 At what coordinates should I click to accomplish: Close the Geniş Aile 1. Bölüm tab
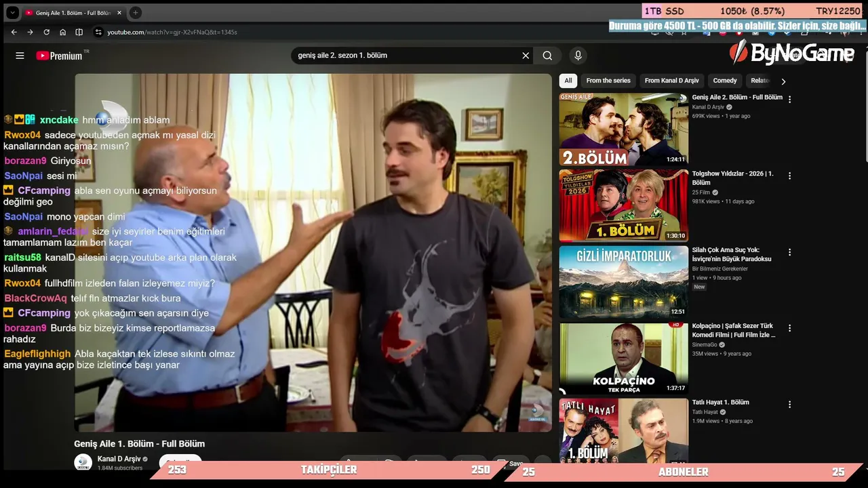(x=119, y=13)
